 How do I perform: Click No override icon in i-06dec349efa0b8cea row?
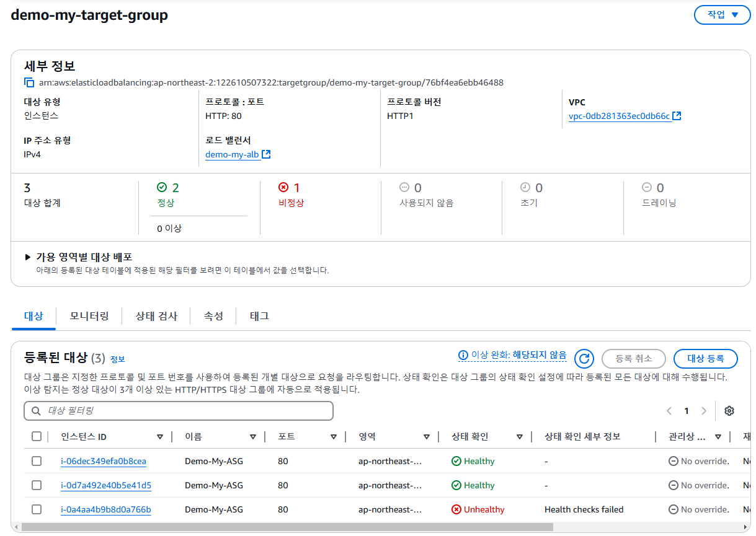[x=674, y=461]
